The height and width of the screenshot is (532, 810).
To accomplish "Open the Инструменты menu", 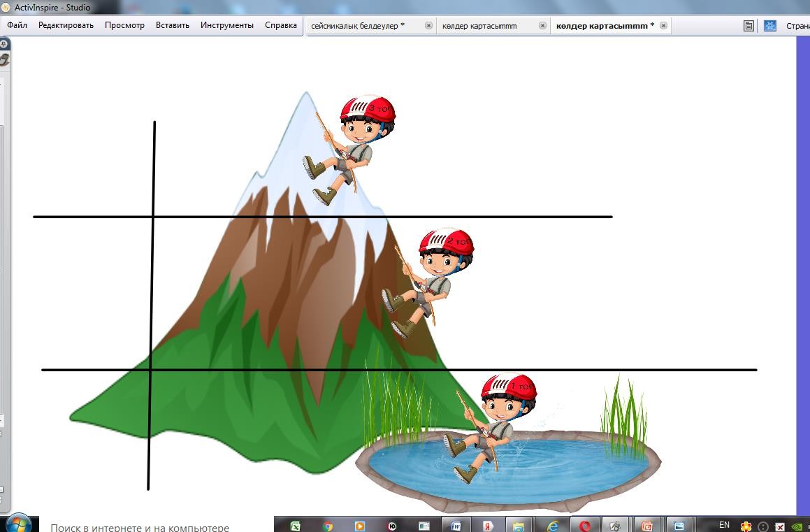I will [x=226, y=24].
